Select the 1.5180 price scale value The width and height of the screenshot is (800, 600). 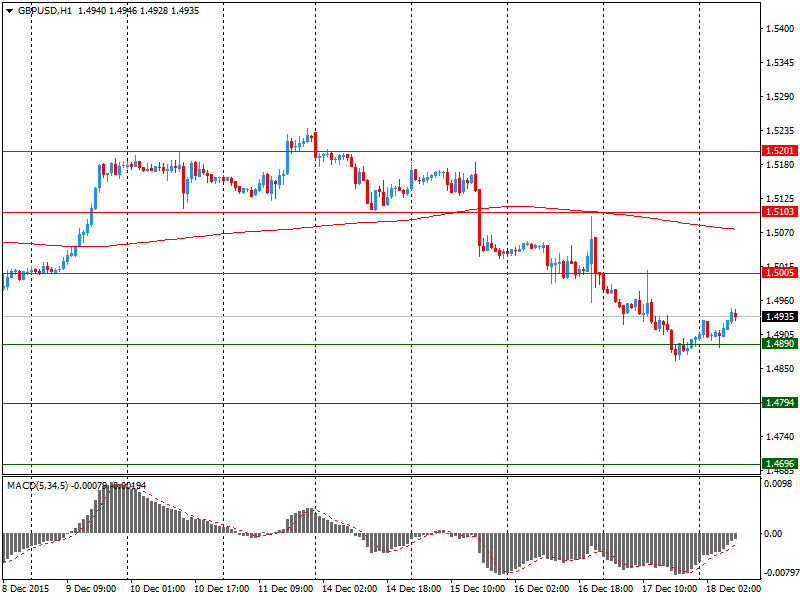pyautogui.click(x=781, y=164)
